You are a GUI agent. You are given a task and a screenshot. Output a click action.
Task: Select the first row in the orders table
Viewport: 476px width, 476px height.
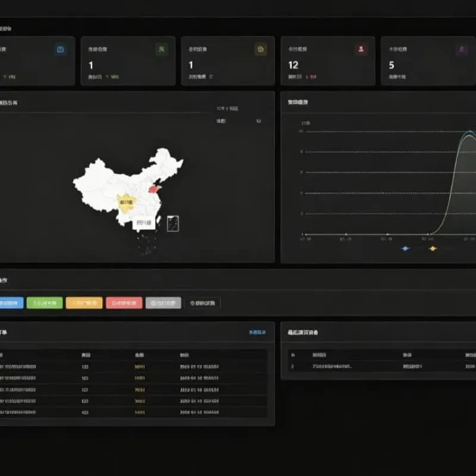coord(133,367)
